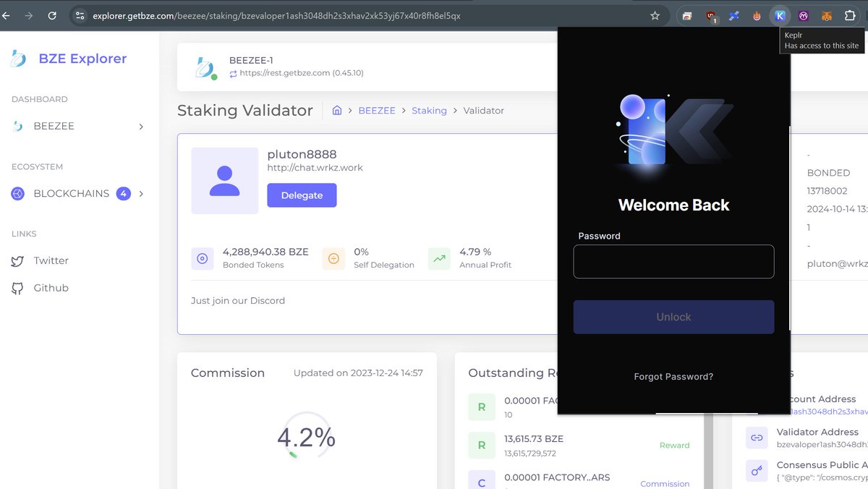Viewport: 868px width, 489px height.
Task: Click the '4.79 %' annual profit value
Action: (475, 252)
